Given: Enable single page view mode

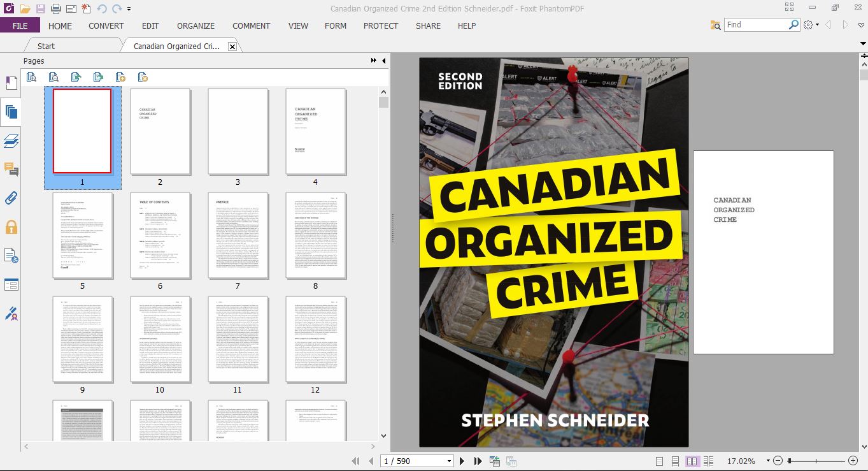Looking at the screenshot, I should point(659,461).
